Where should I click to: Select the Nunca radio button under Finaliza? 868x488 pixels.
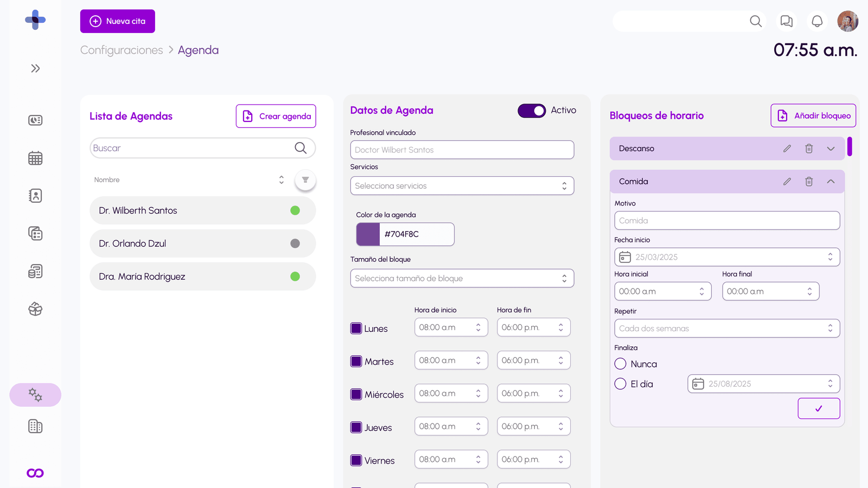coord(620,364)
